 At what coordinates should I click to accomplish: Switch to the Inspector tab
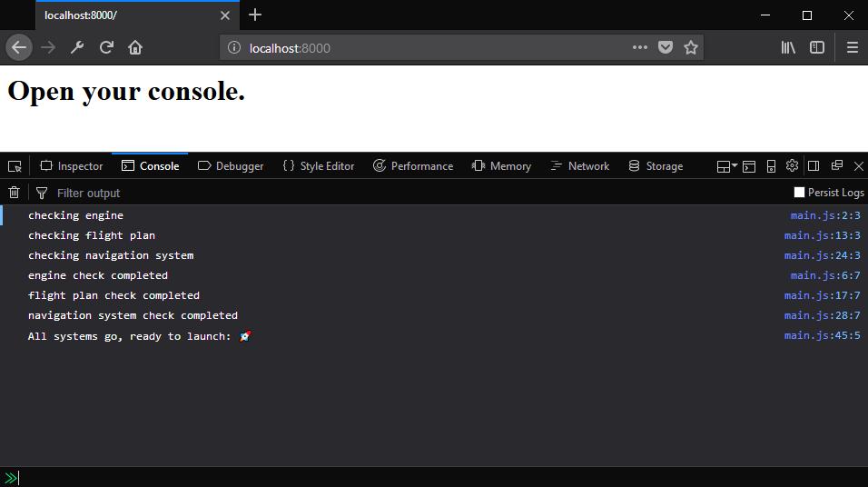pos(72,166)
